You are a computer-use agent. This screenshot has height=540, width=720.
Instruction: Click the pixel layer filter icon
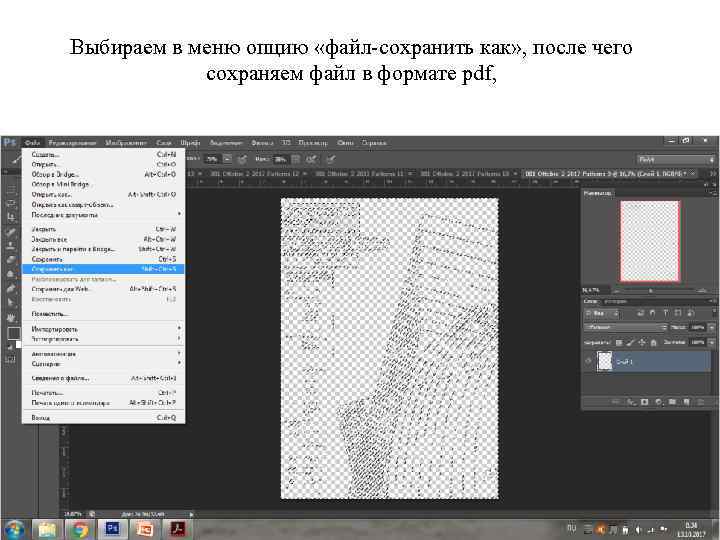coord(639,313)
